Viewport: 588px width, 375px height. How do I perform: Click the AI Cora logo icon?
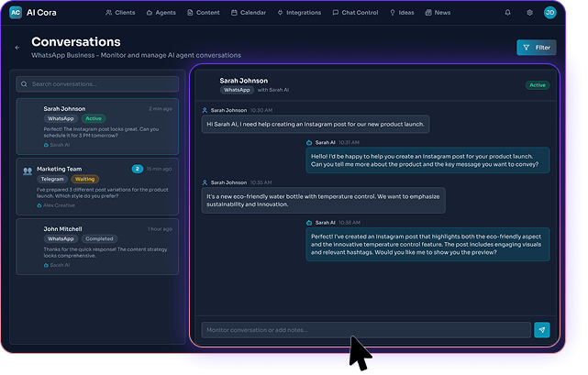point(16,13)
